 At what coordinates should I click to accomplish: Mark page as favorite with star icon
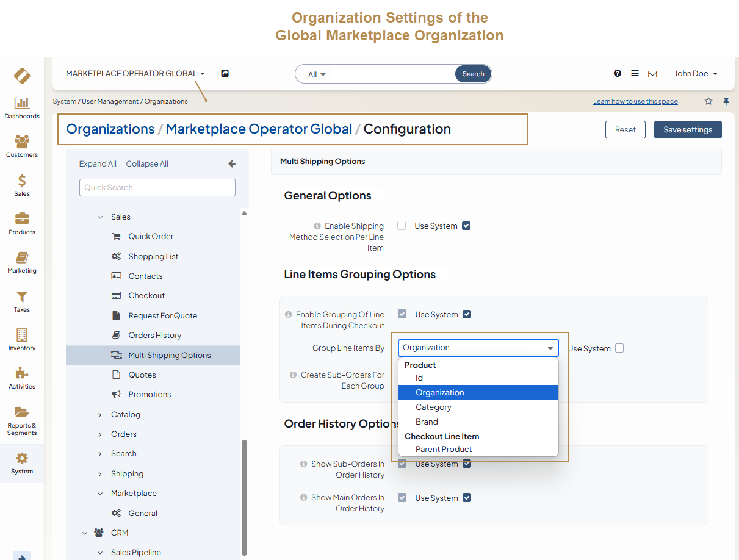point(708,101)
